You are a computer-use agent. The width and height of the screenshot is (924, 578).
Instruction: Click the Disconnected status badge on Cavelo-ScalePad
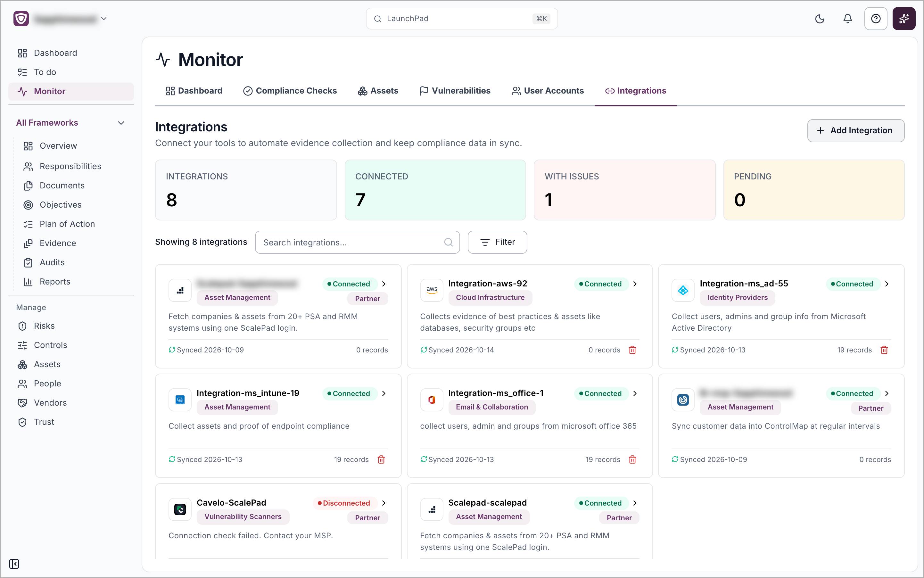345,503
